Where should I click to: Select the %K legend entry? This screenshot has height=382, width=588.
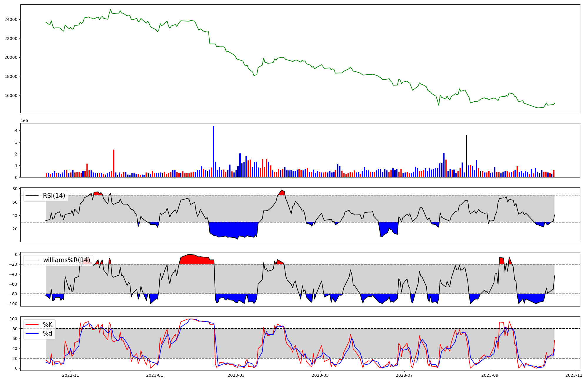point(48,324)
